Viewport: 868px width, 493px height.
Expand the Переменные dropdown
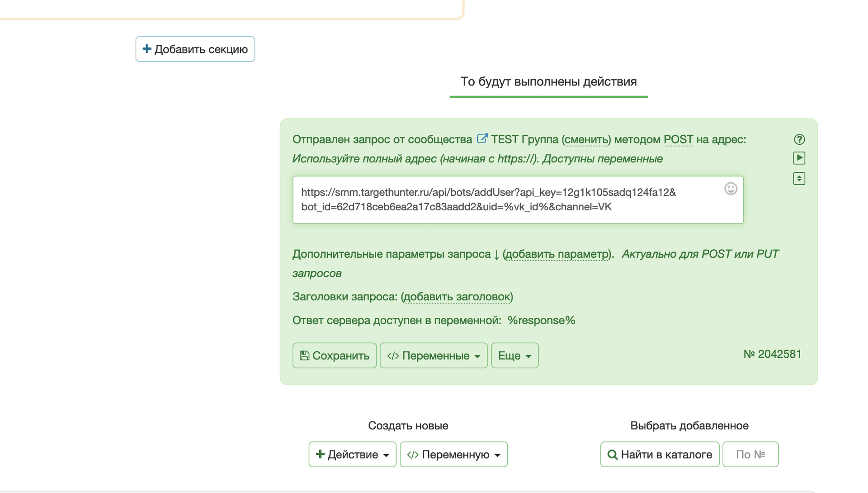pyautogui.click(x=434, y=356)
